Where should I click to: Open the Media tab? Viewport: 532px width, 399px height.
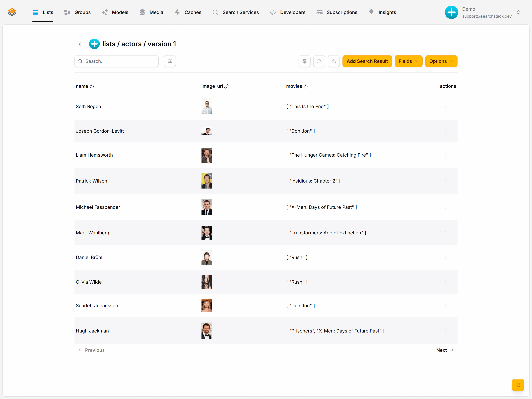tap(151, 12)
